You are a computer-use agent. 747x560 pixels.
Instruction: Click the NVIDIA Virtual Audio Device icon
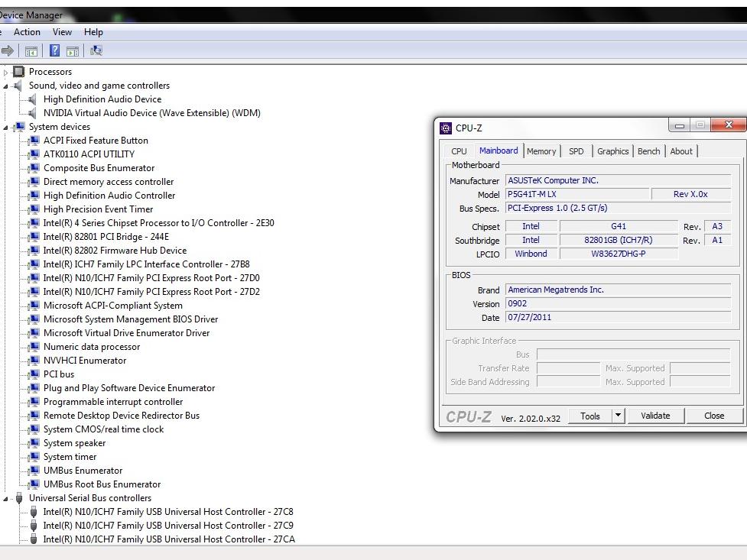pyautogui.click(x=32, y=113)
